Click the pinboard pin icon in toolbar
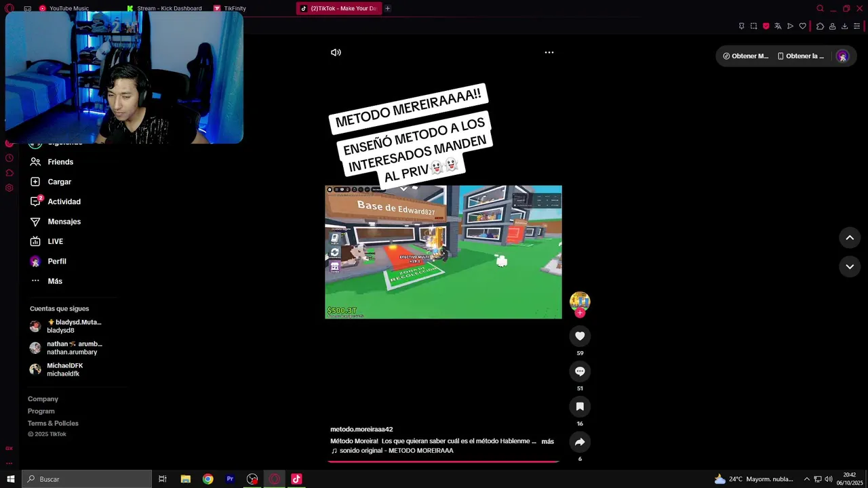 pyautogui.click(x=741, y=26)
